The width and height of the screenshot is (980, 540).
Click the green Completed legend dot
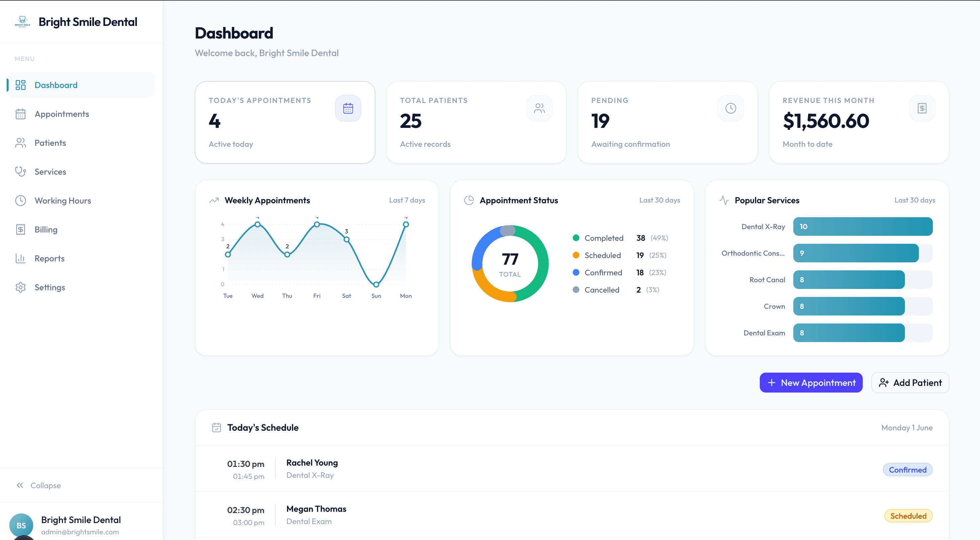point(576,238)
